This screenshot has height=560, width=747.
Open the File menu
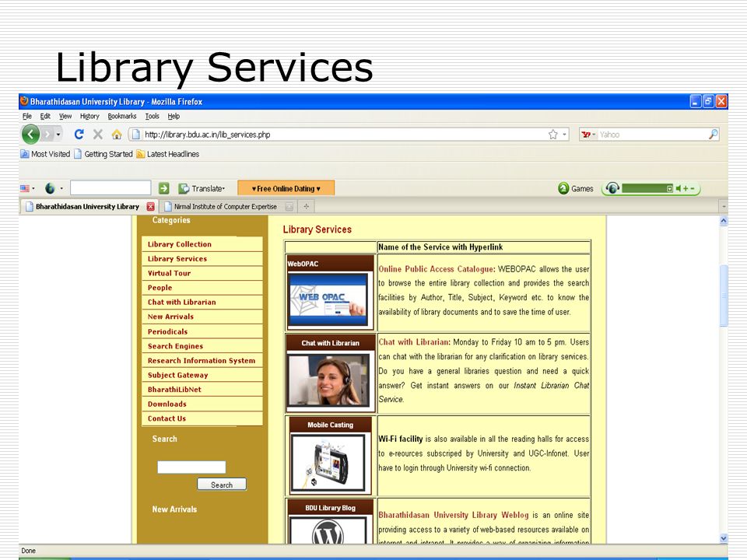tap(26, 116)
